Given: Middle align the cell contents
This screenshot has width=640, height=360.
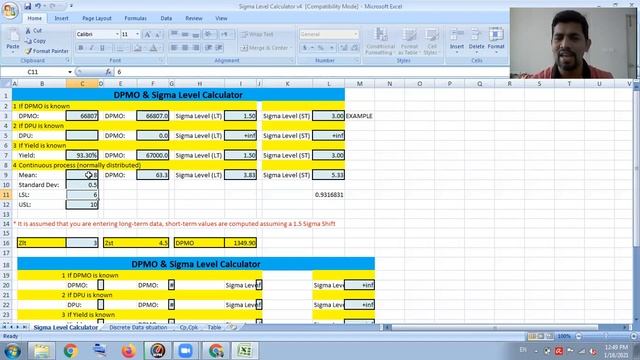Looking at the screenshot, I should [x=185, y=34].
